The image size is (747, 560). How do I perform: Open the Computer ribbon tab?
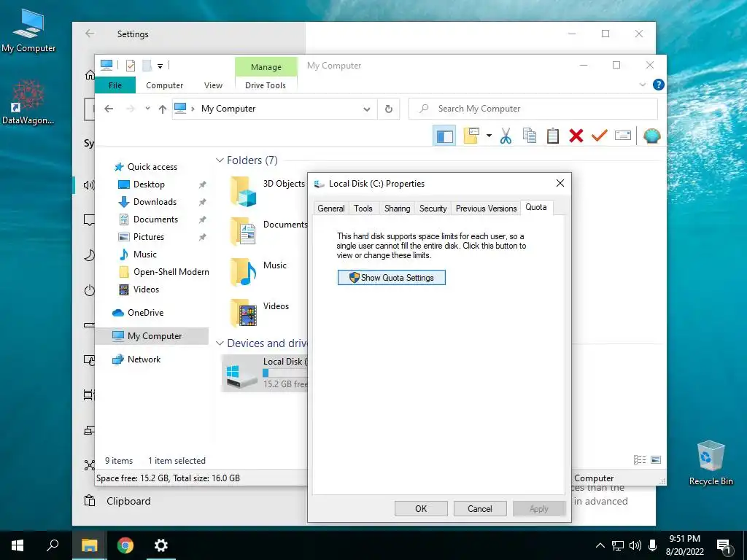[x=164, y=85]
